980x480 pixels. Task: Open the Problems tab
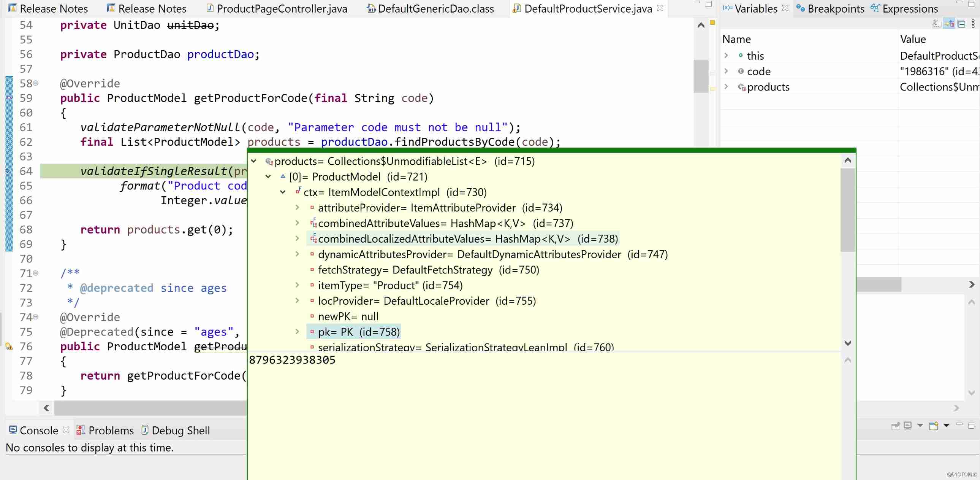[105, 430]
